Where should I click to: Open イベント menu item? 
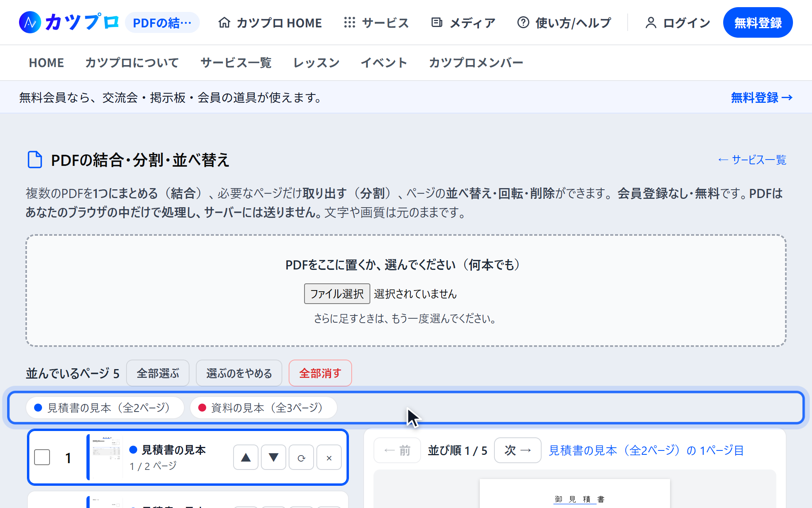click(384, 63)
